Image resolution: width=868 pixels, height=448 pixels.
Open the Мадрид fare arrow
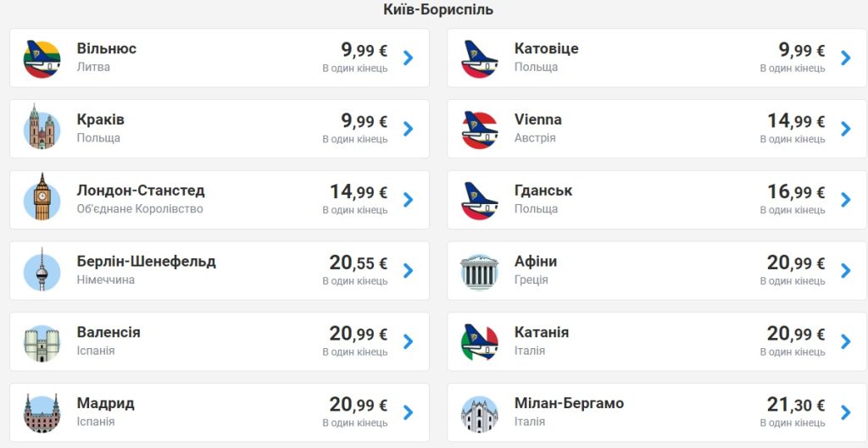(408, 412)
